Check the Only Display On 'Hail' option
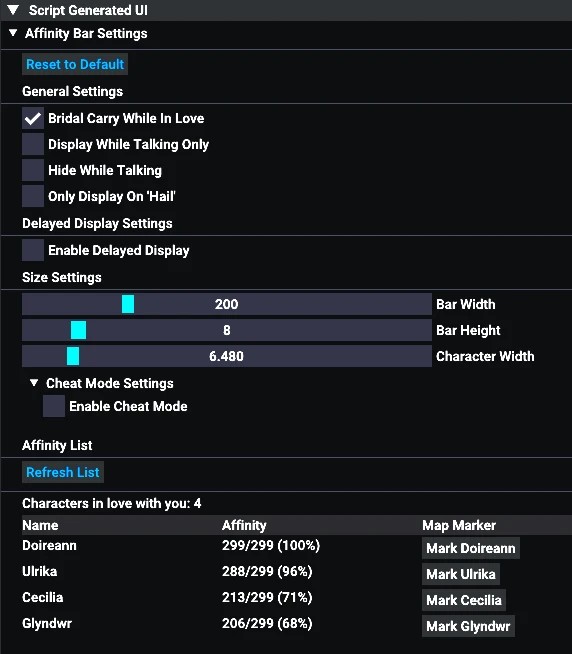 (x=33, y=196)
